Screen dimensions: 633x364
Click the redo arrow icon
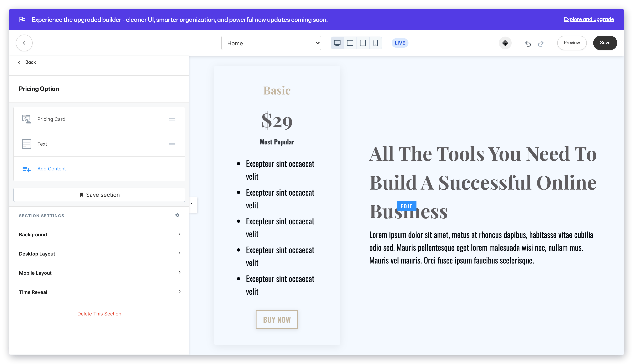[x=541, y=44]
